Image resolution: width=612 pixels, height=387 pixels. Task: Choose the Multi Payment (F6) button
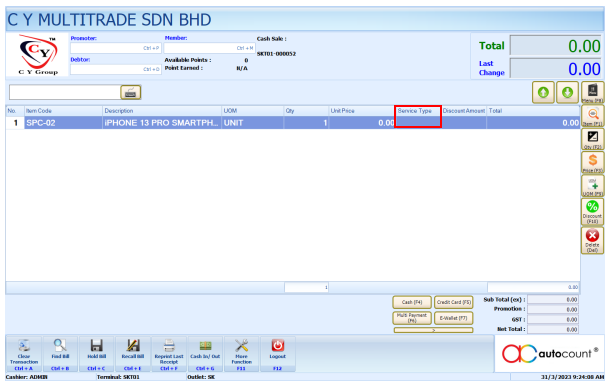click(412, 318)
